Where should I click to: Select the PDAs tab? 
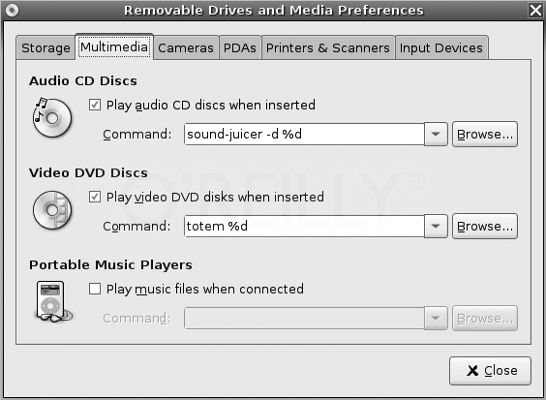(x=240, y=48)
